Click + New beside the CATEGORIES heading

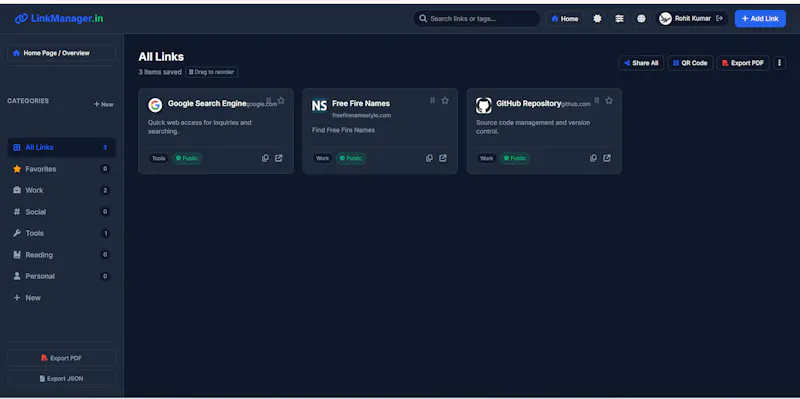click(x=104, y=104)
